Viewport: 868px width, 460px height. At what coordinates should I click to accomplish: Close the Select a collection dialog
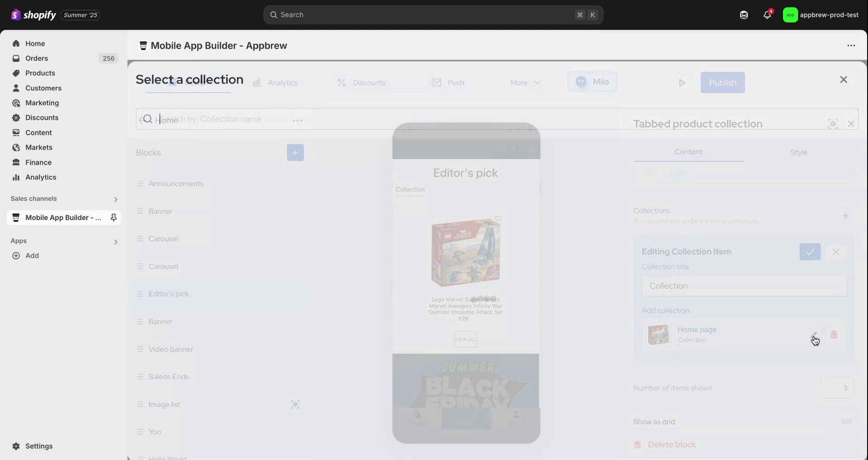point(843,80)
